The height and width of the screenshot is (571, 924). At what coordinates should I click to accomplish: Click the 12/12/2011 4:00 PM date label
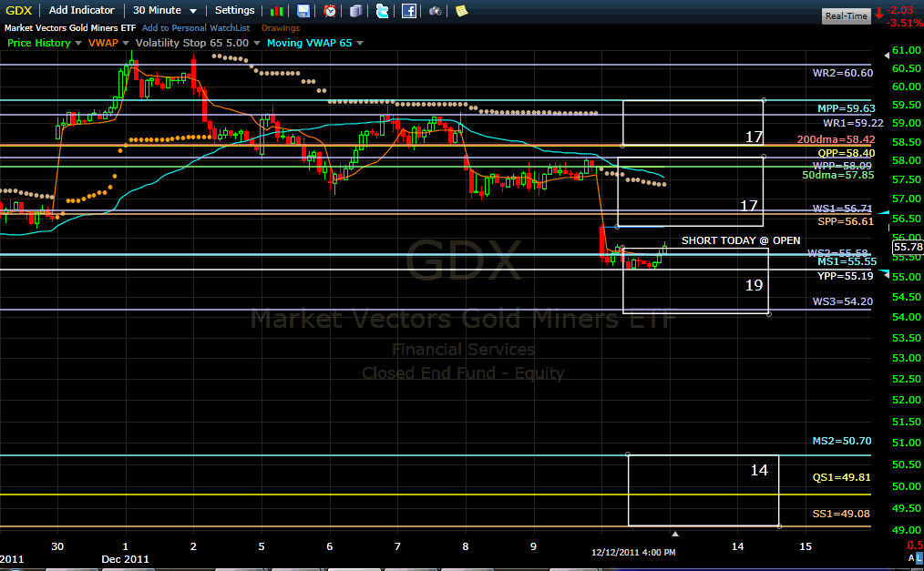click(633, 552)
